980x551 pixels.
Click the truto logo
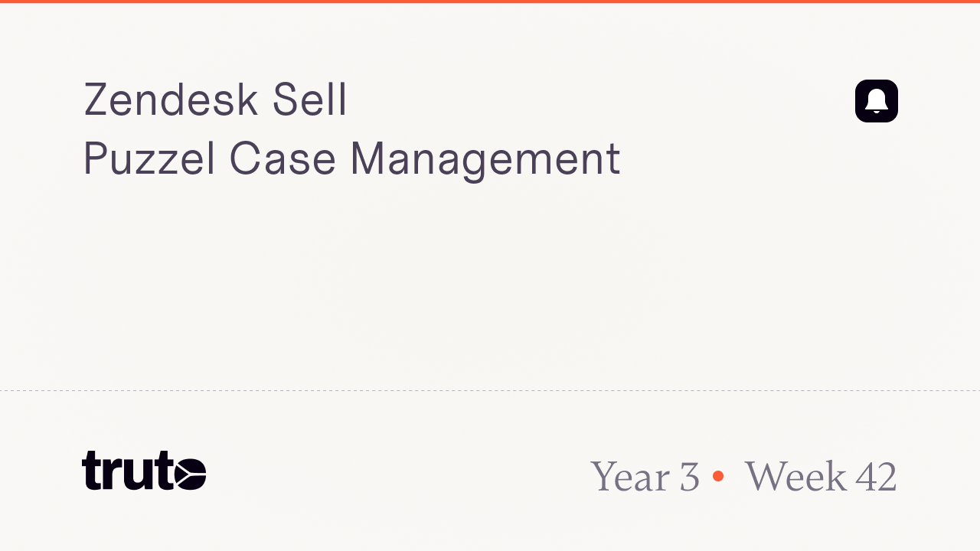click(143, 471)
